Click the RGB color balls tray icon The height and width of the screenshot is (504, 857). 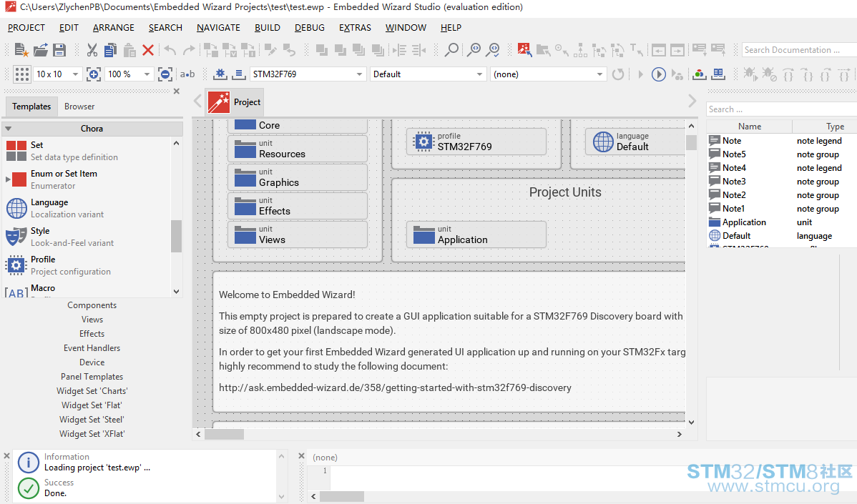[699, 74]
